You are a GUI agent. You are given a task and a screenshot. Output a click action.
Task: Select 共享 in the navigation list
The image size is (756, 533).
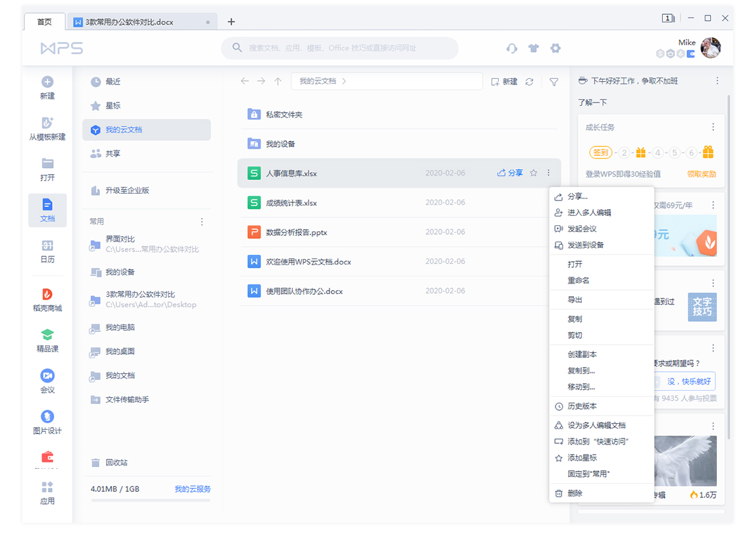tap(146, 154)
